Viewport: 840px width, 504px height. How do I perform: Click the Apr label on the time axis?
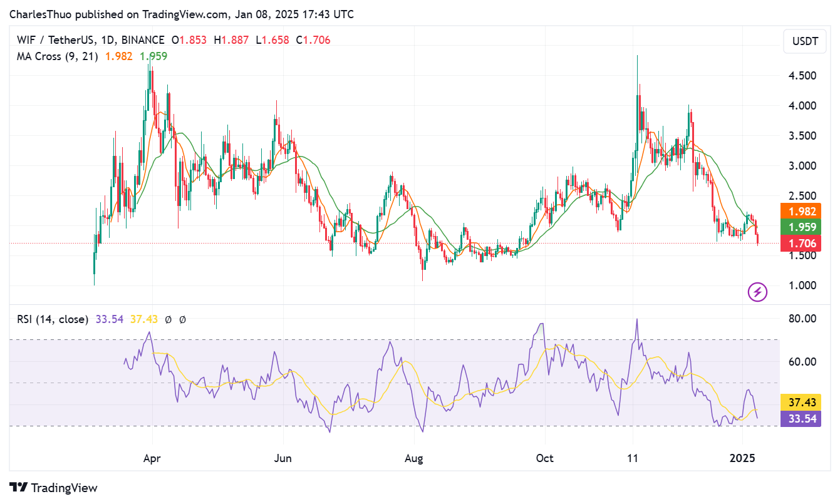[x=152, y=458]
